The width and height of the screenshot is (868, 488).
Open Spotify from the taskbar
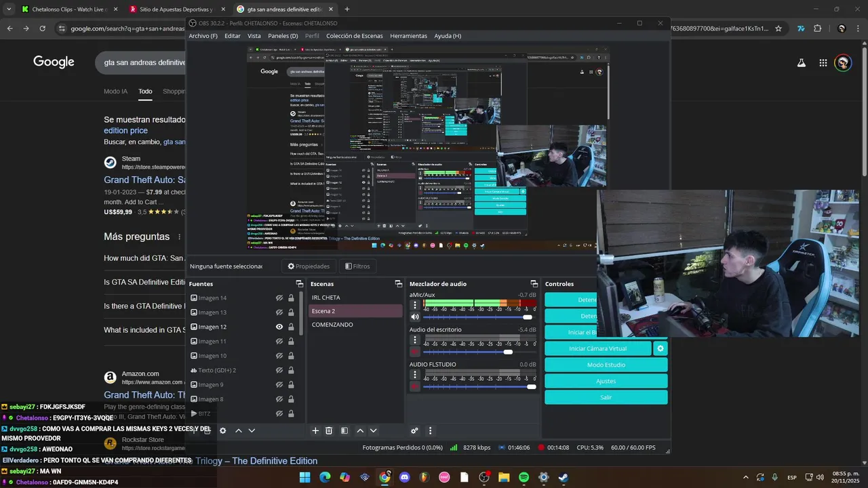click(x=524, y=477)
